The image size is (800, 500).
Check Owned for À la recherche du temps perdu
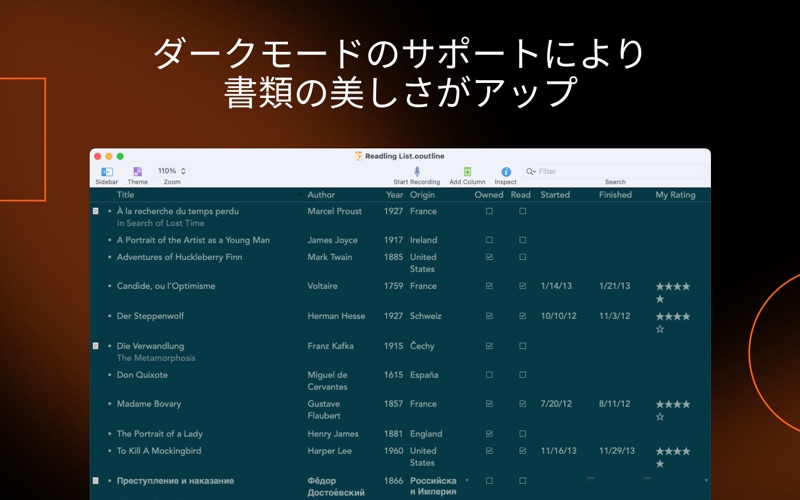click(489, 211)
